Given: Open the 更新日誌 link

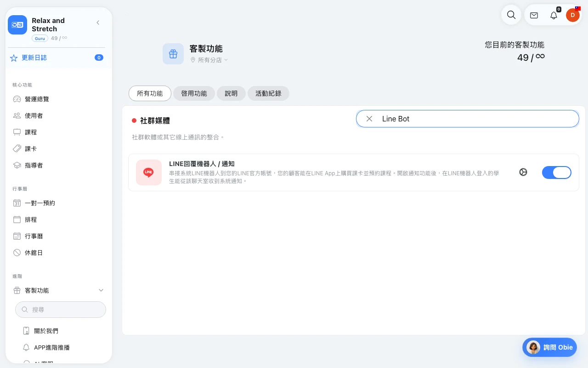Looking at the screenshot, I should (34, 57).
